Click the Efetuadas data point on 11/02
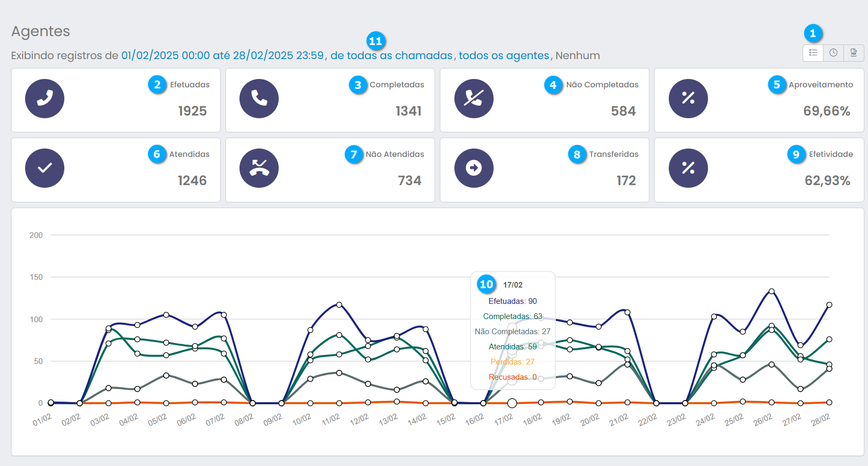This screenshot has height=466, width=868. (x=339, y=305)
